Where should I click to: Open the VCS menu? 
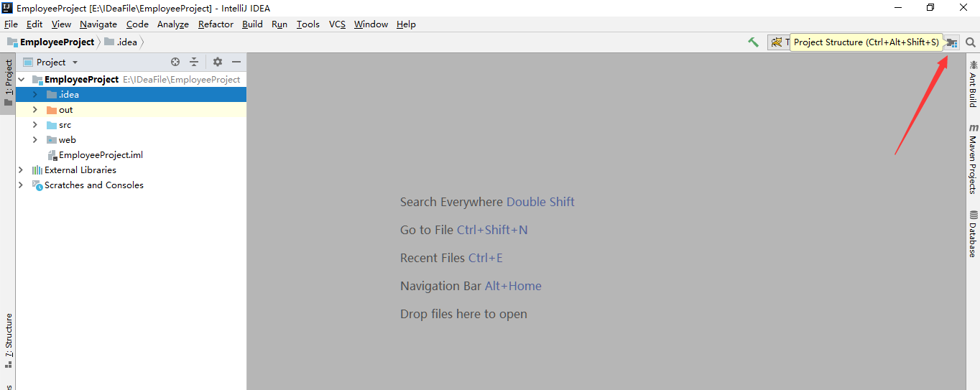337,24
